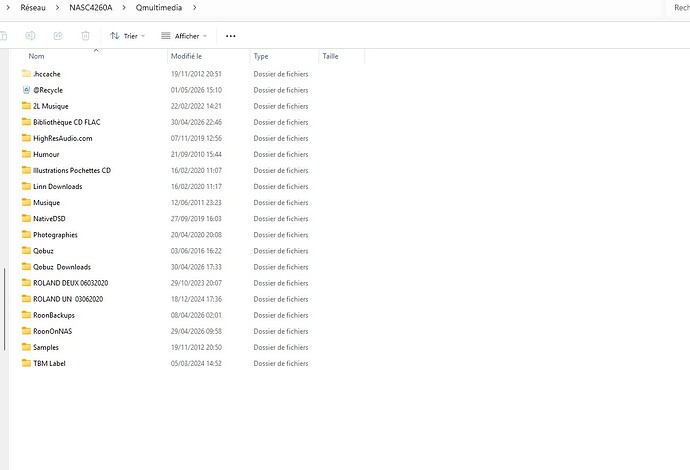Expand chevron after Qmultimedia in breadcrumb
690x470 pixels.
(195, 7)
